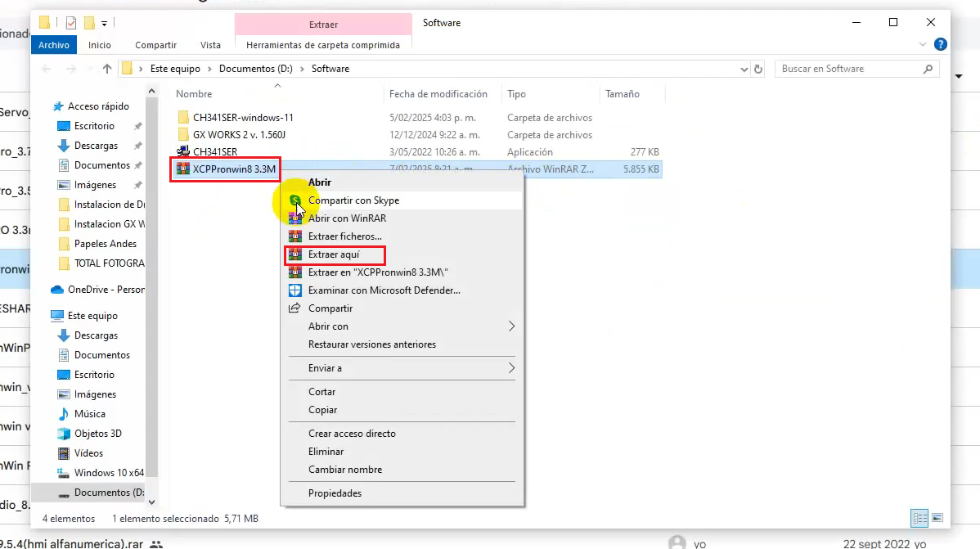Image resolution: width=980 pixels, height=549 pixels.
Task: Sort by Tipo column header
Action: (516, 94)
